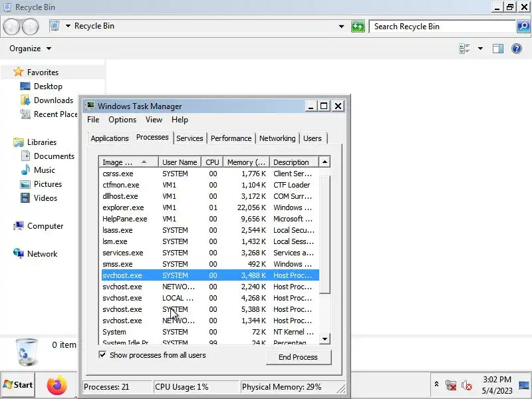532x399 pixels.
Task: Select the ctfmon.exe process
Action: (x=210, y=185)
